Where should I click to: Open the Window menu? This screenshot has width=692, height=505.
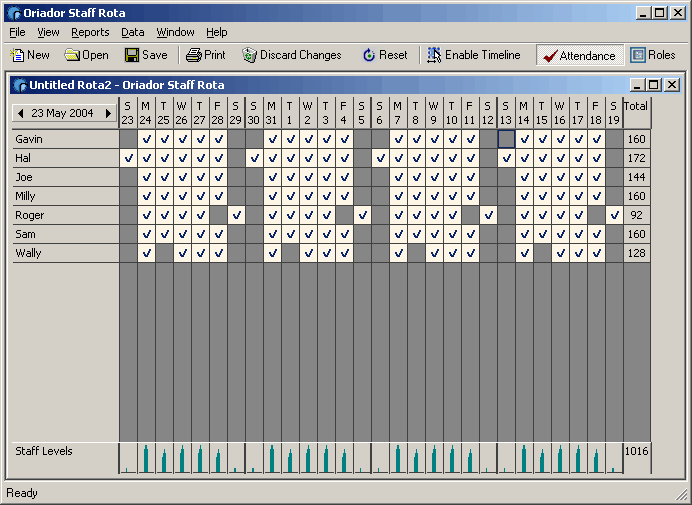pyautogui.click(x=175, y=32)
